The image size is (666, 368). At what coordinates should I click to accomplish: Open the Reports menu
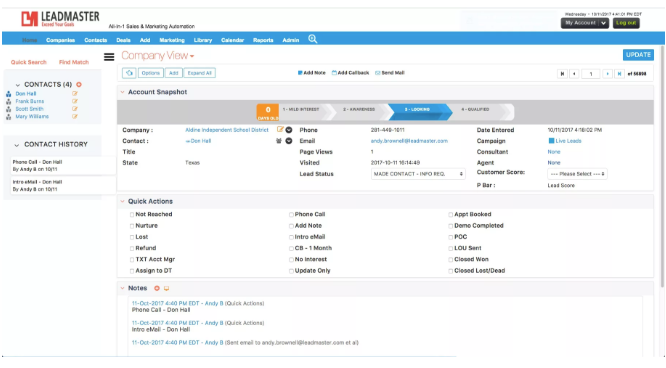[x=263, y=40]
